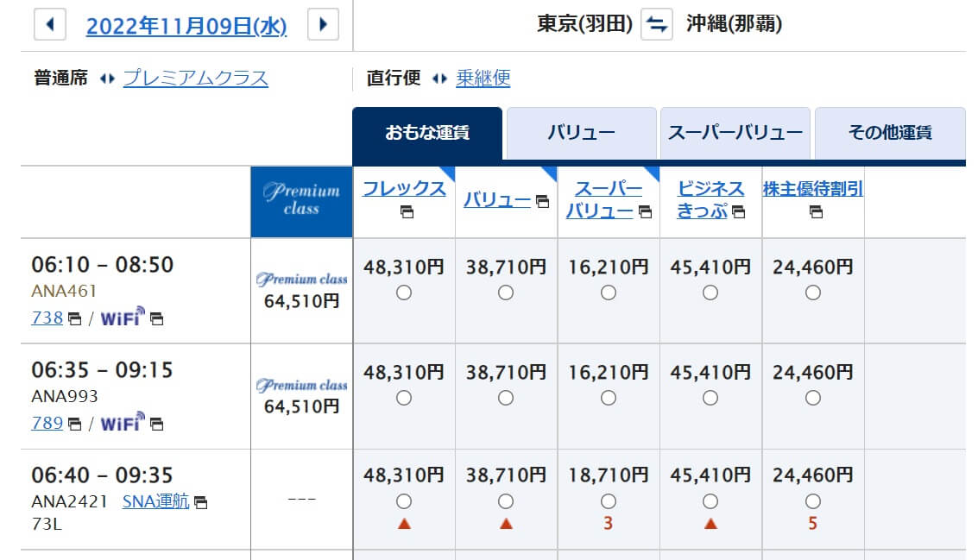Open popup icon under 株主優待割引 header

pos(813,212)
